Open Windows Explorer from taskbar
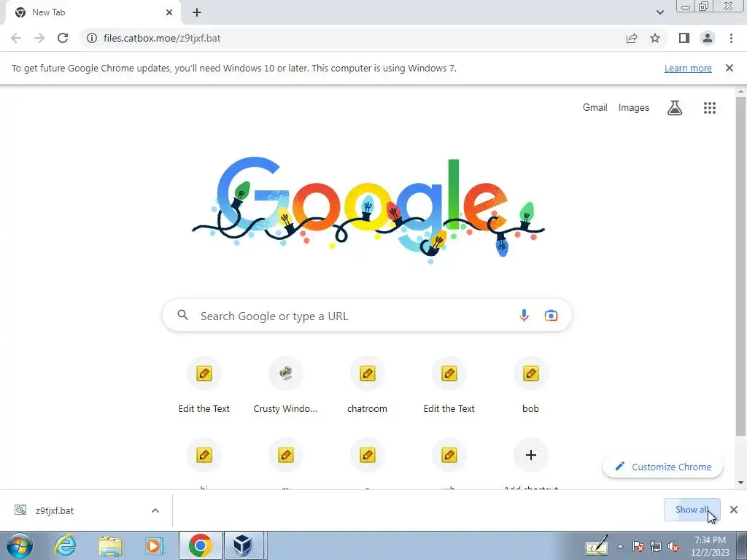Screen dimensions: 747x560 coord(109,545)
